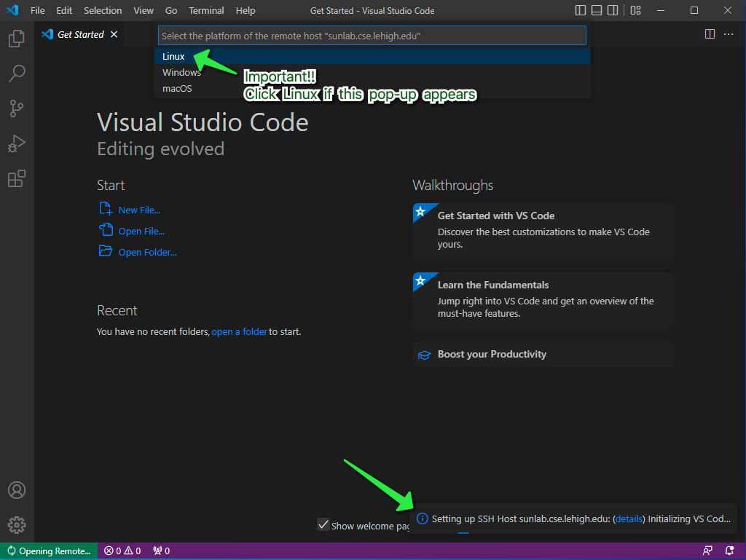Toggle the bottom panel layout button
746x560 pixels.
(x=597, y=10)
